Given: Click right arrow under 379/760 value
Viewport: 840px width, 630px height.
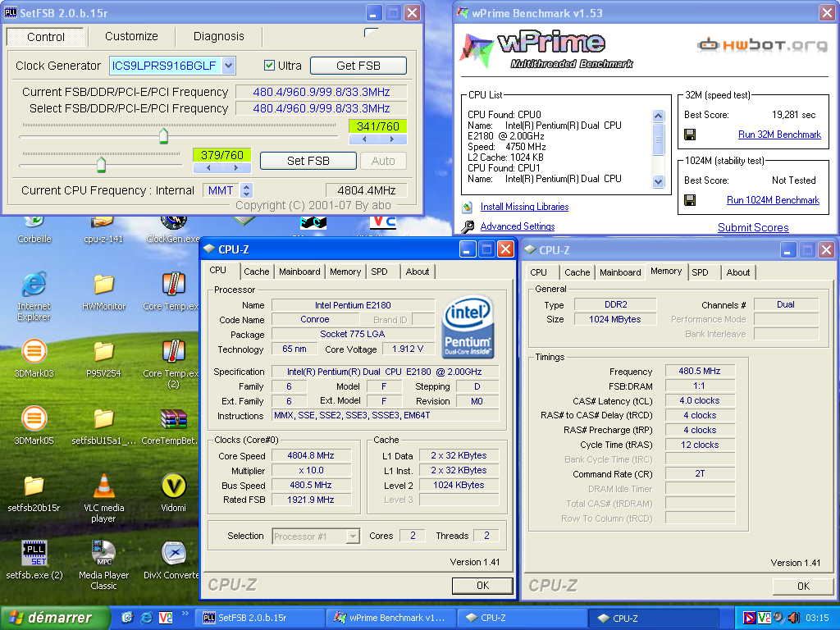Looking at the screenshot, I should (x=235, y=167).
